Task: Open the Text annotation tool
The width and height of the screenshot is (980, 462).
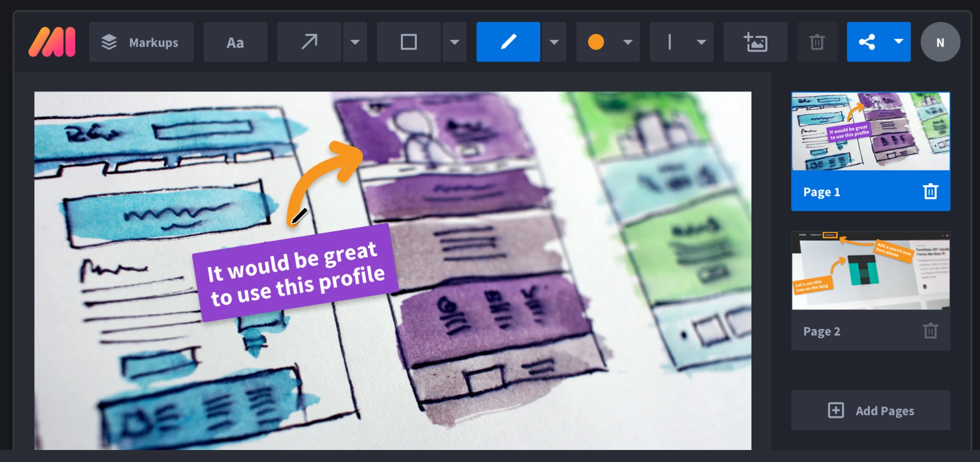Action: 235,42
